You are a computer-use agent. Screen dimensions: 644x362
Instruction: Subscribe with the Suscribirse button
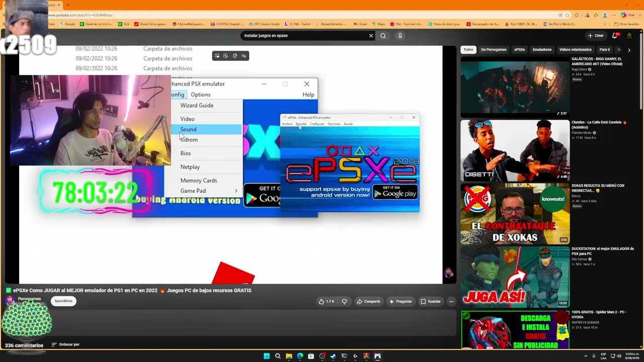pos(63,301)
